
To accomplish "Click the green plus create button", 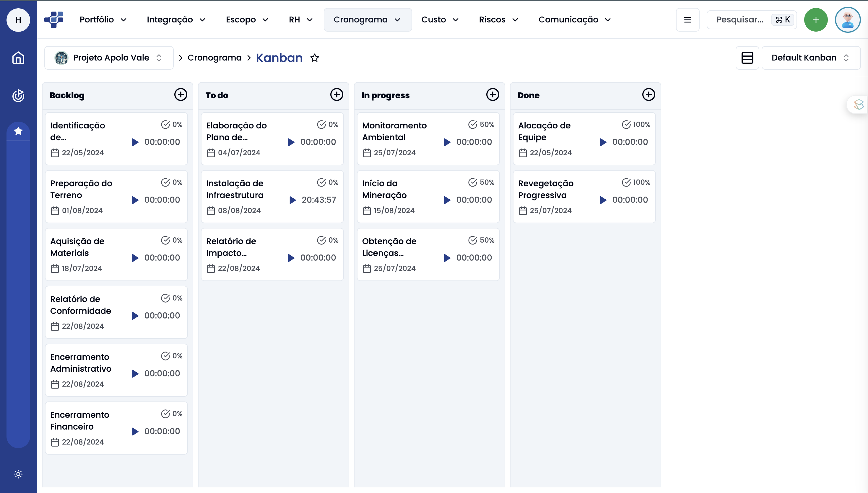I will [816, 20].
